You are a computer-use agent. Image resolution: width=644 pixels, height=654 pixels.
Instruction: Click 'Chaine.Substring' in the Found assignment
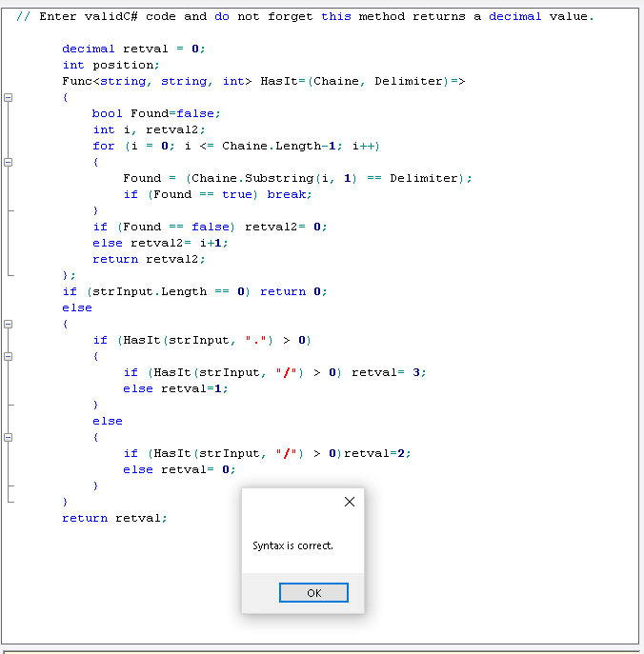pyautogui.click(x=252, y=179)
